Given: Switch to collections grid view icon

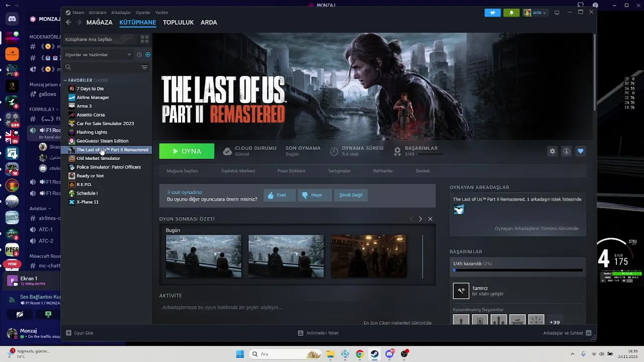Looking at the screenshot, I should [144, 39].
